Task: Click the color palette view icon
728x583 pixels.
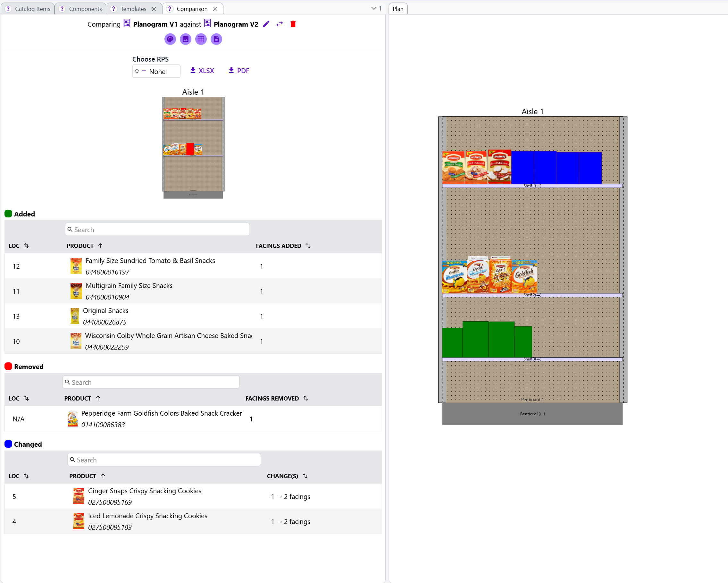Action: coord(170,39)
